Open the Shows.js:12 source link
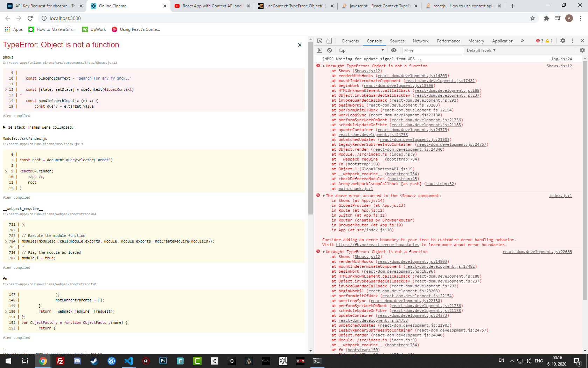 [559, 66]
